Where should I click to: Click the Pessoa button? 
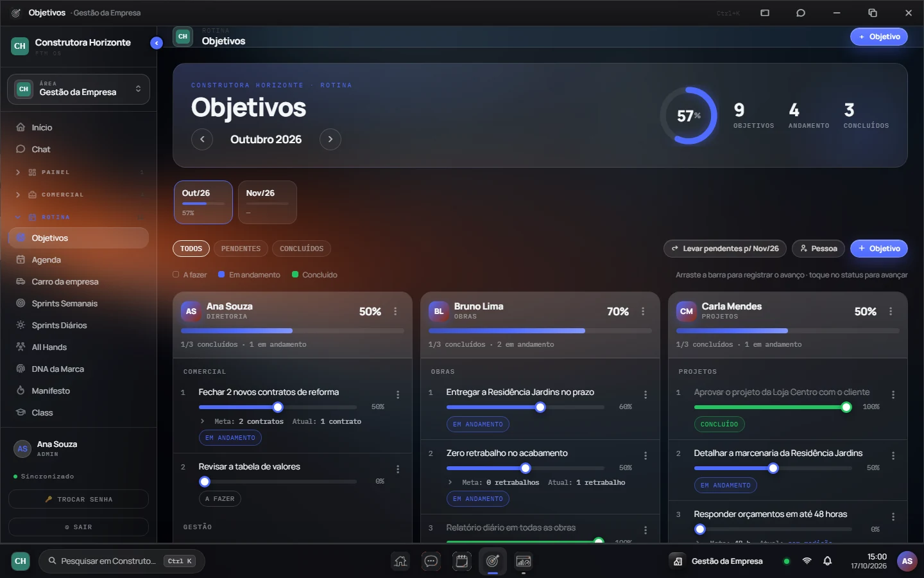pos(819,249)
